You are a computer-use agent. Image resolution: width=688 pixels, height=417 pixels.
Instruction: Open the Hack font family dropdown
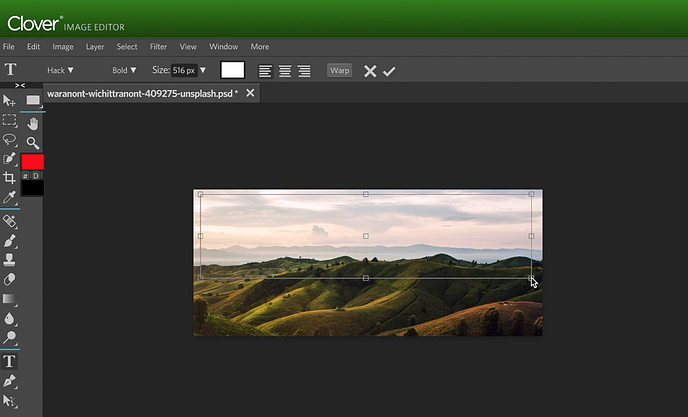click(61, 70)
